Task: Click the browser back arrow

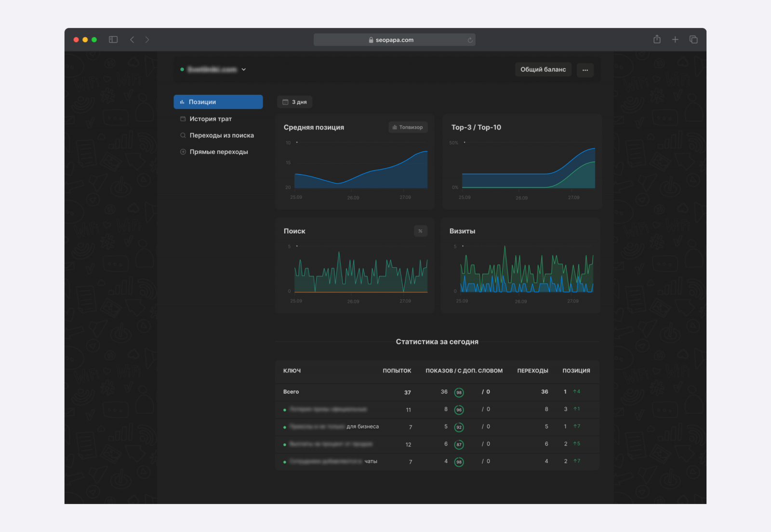Action: pos(132,39)
